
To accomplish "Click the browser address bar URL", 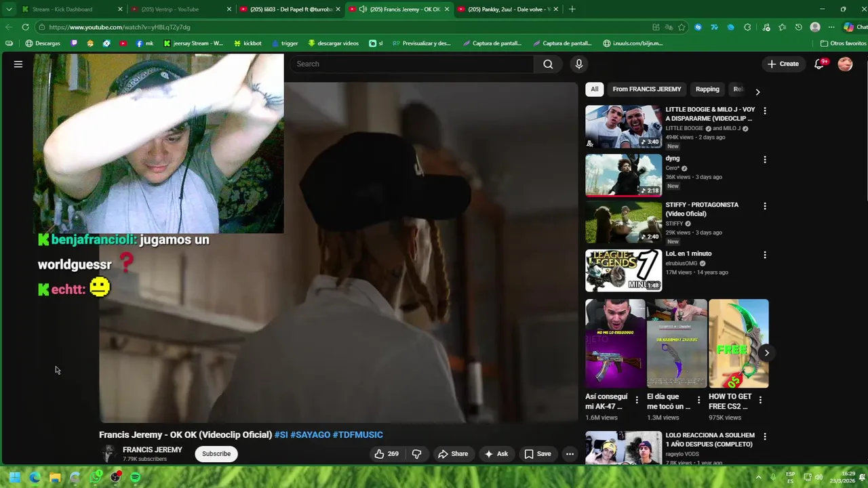I will (119, 27).
